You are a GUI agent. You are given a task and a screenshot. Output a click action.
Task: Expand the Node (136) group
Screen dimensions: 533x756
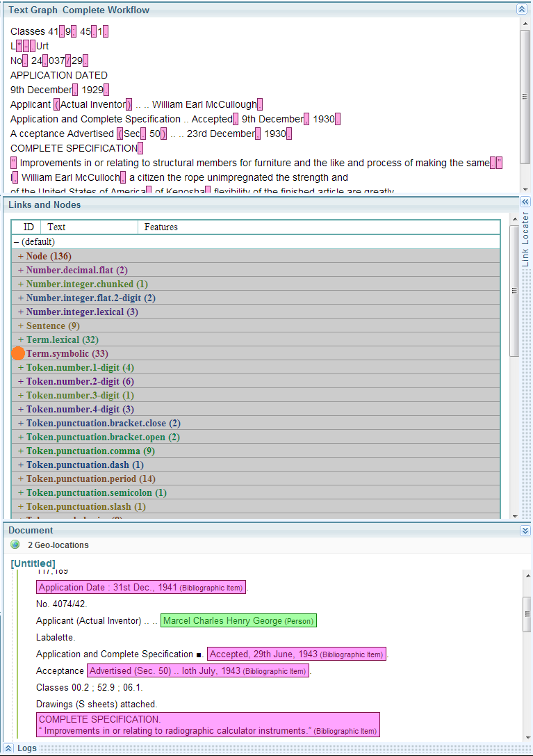coord(21,257)
